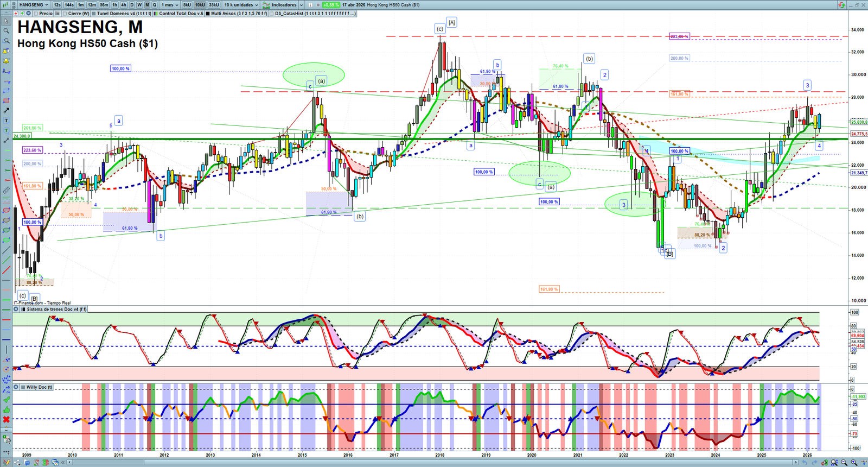Click the zoom out magnifier at bottom right
868x467 pixels.
(x=844, y=463)
